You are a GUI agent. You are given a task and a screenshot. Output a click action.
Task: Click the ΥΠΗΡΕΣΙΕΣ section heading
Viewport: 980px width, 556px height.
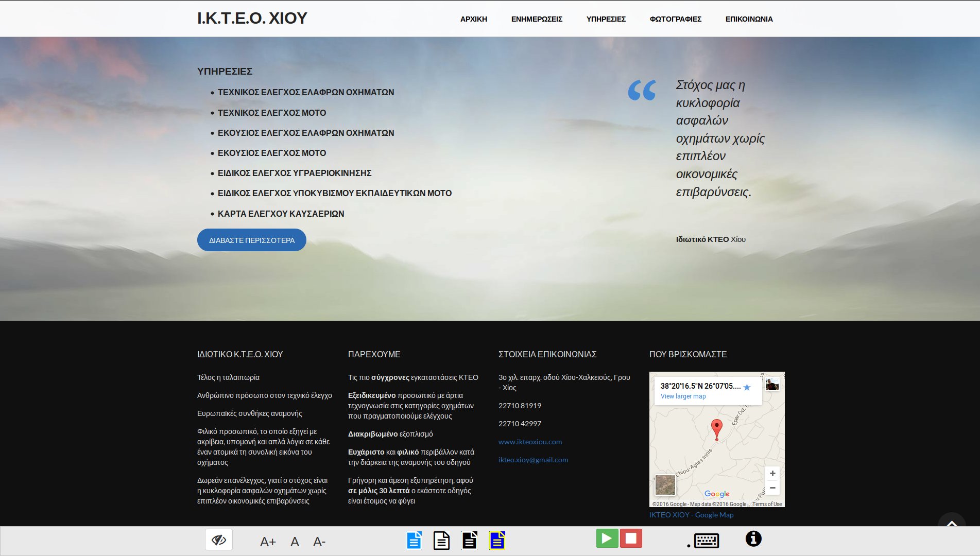click(x=225, y=72)
